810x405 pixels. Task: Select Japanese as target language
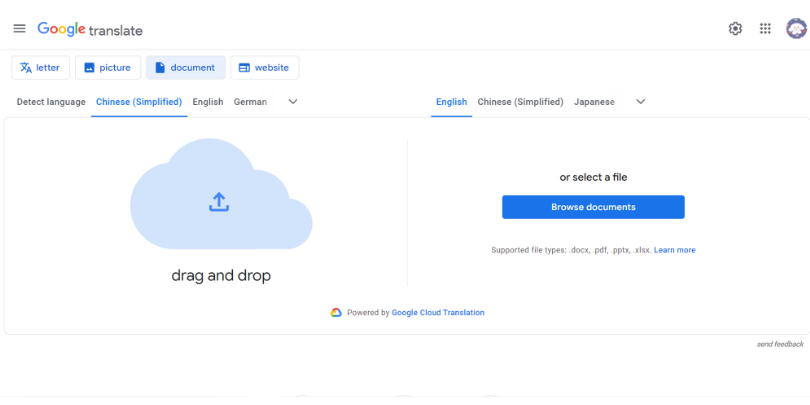click(594, 102)
